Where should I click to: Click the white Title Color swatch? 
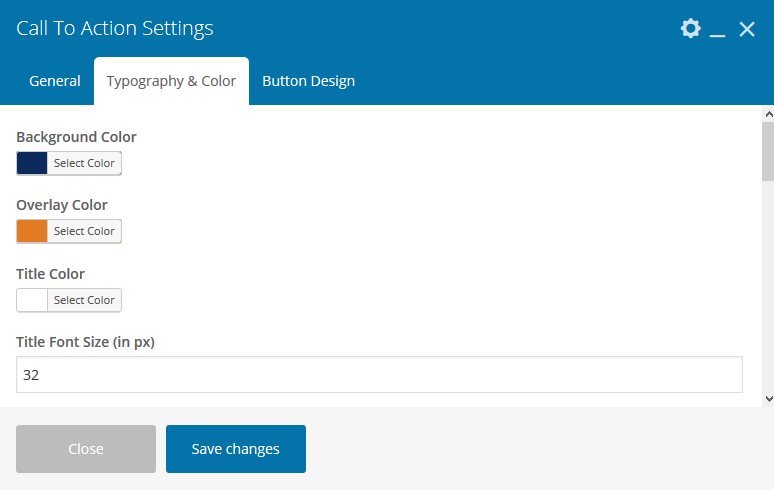(32, 300)
